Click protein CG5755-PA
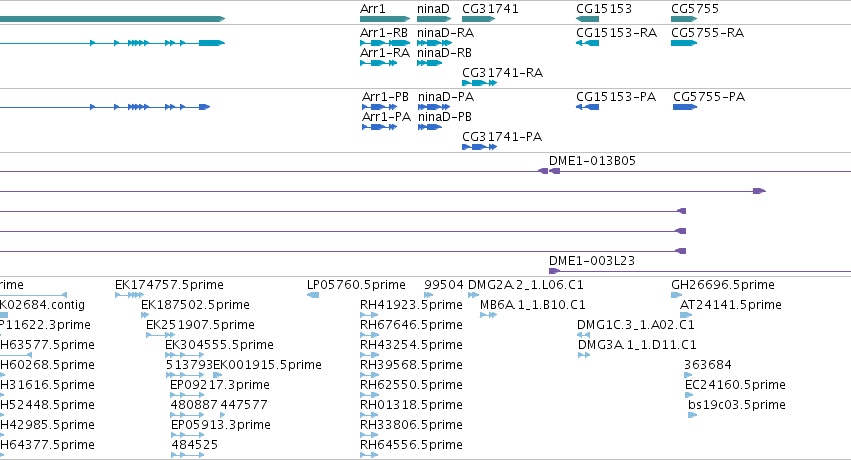Screen dimensions: 851x460 click(709, 97)
